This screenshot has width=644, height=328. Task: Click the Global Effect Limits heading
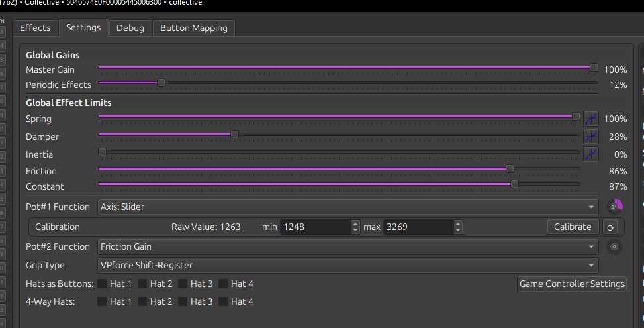pos(69,103)
